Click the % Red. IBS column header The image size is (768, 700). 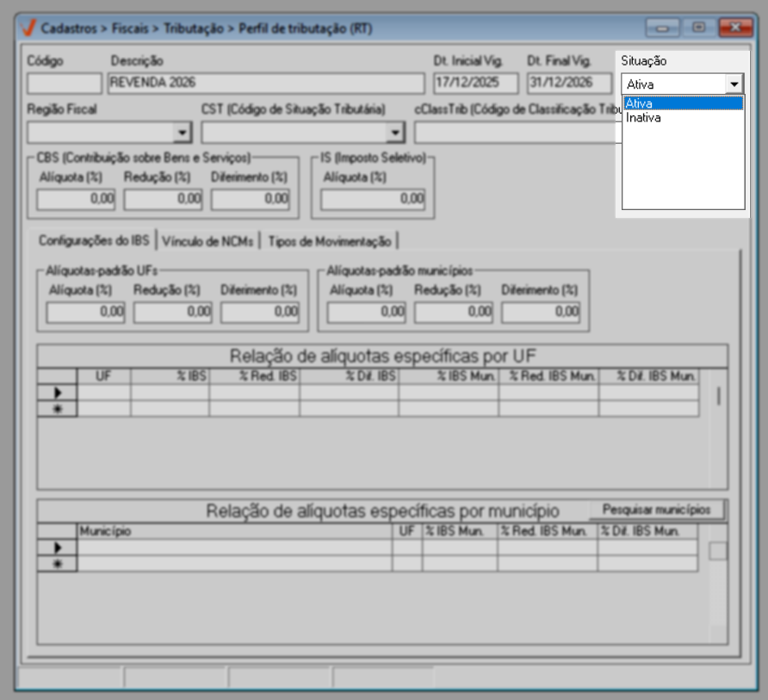coord(254,376)
